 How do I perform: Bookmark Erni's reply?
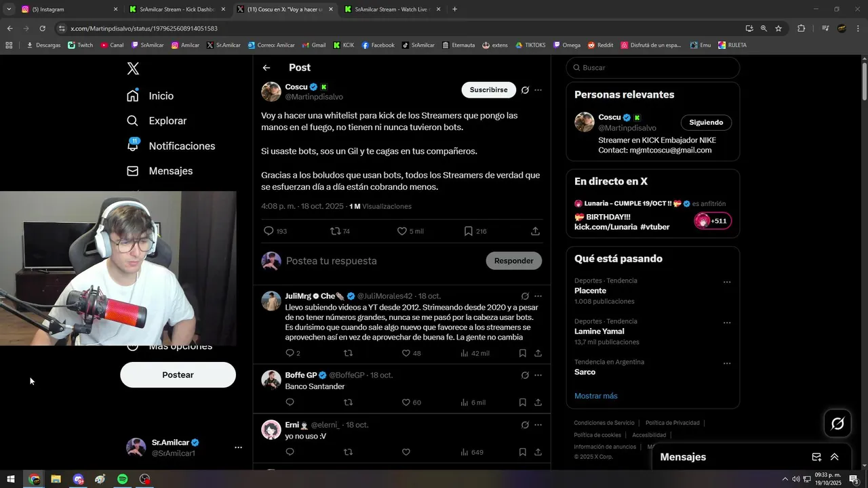tap(522, 452)
